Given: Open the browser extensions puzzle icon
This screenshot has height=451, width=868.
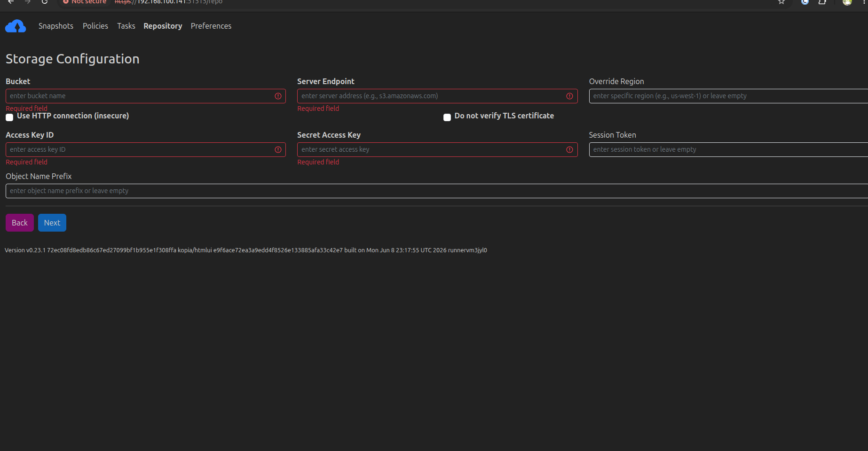Looking at the screenshot, I should point(822,2).
